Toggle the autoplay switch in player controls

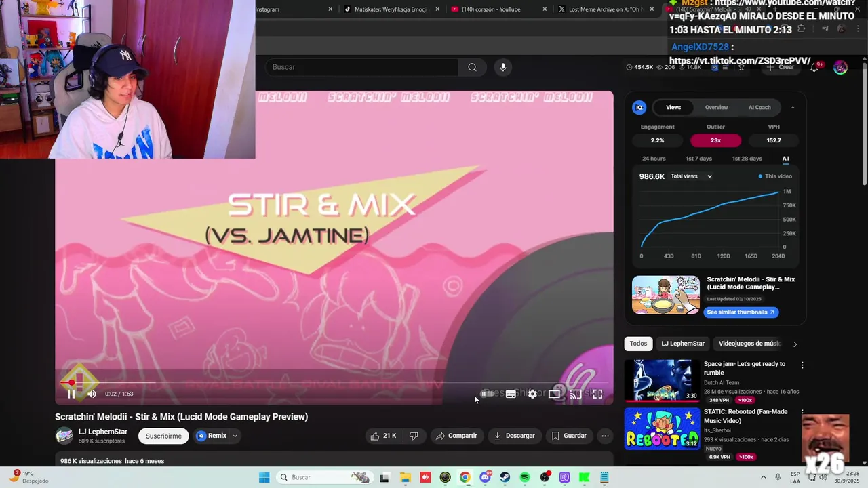click(x=488, y=394)
